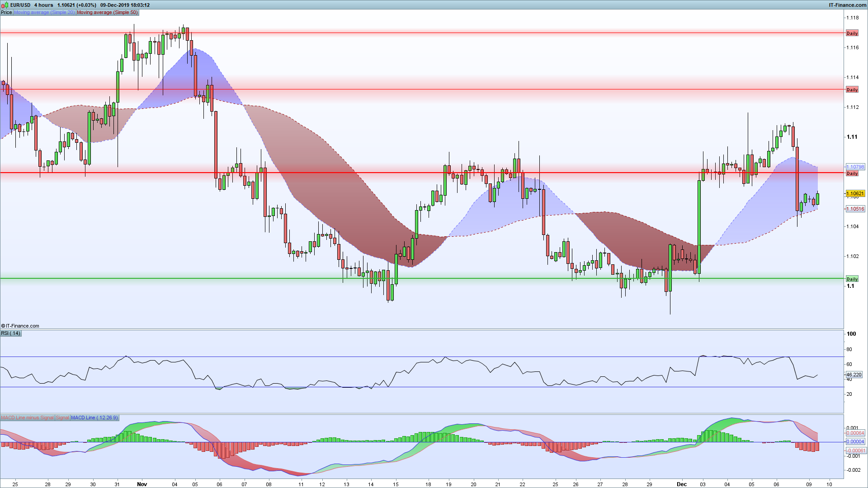Click the RSI value tag 46.220
The height and width of the screenshot is (488, 868).
pos(854,375)
